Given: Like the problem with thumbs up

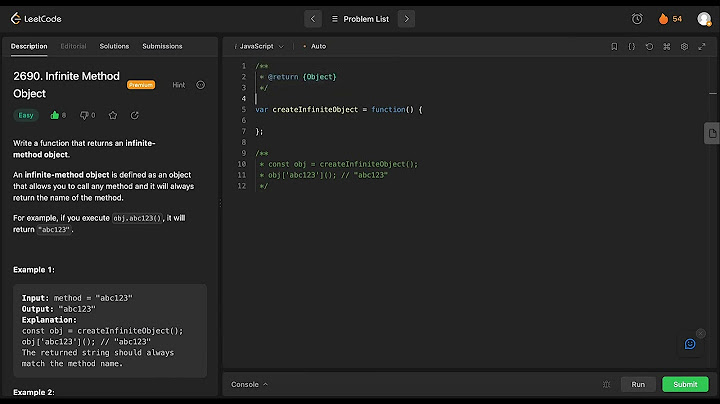Looking at the screenshot, I should pyautogui.click(x=55, y=115).
